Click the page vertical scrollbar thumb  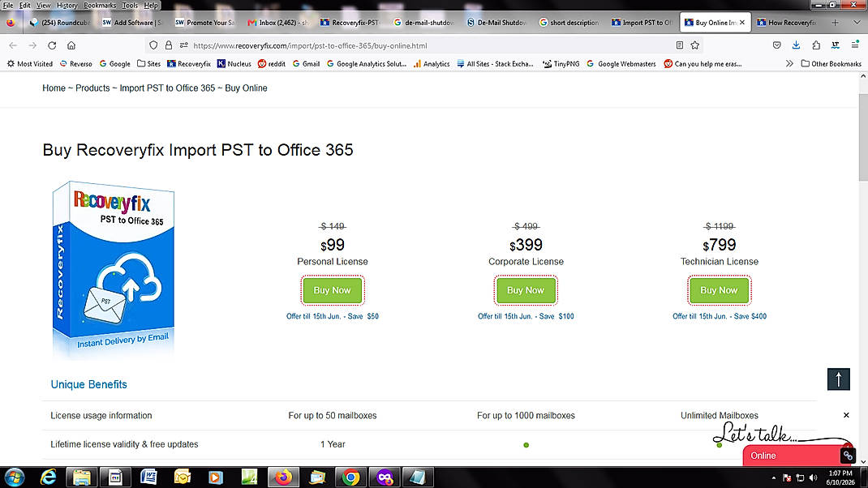pyautogui.click(x=863, y=137)
